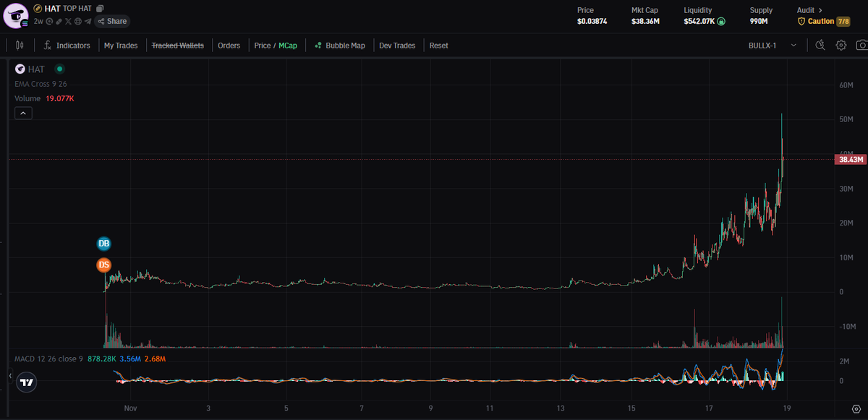The height and width of the screenshot is (420, 868).
Task: Click the green live status dot
Action: (60, 69)
